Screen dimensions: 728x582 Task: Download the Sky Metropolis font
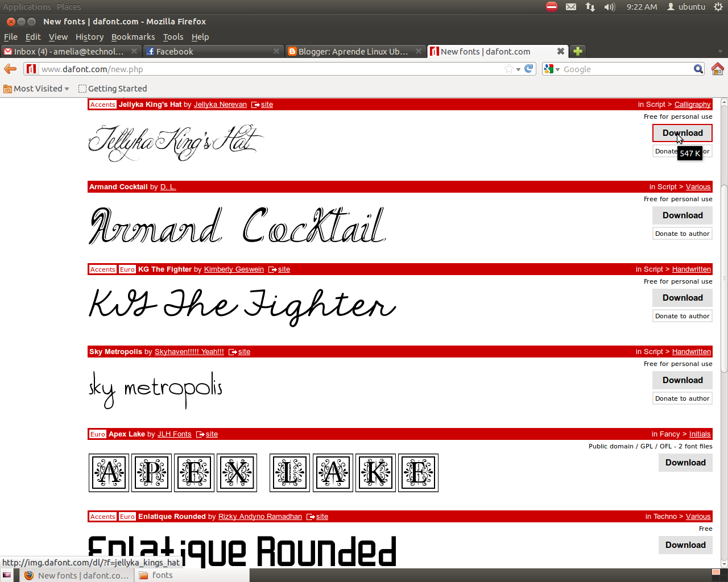tap(682, 380)
